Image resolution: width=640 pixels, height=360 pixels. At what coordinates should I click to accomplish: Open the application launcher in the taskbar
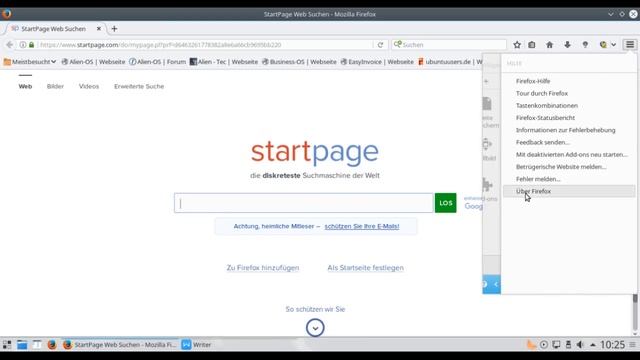pos(7,345)
